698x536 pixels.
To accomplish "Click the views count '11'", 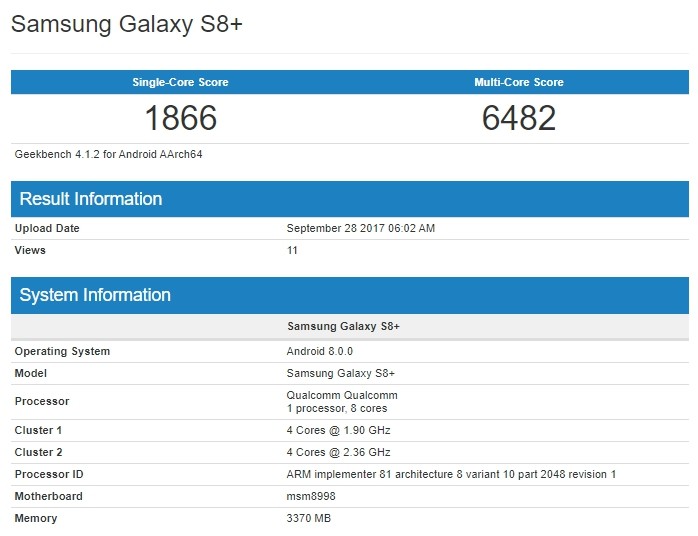I will (292, 250).
